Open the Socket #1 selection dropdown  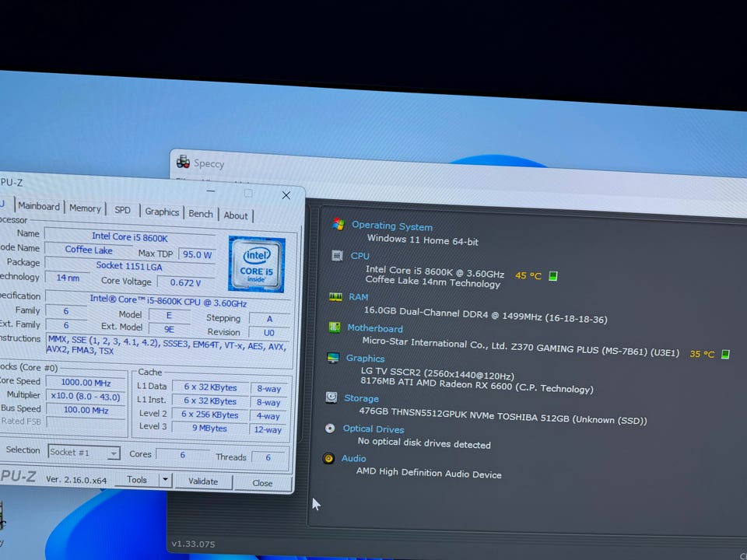84,452
